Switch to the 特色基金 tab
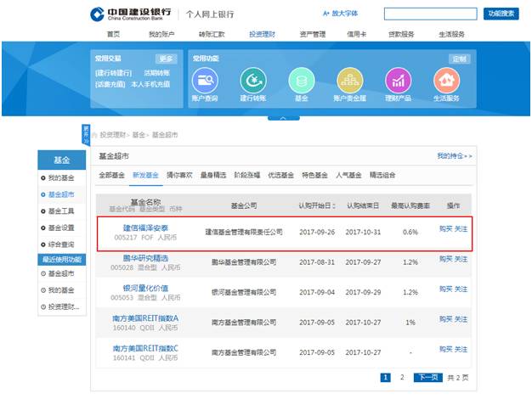The image size is (532, 399). click(314, 175)
